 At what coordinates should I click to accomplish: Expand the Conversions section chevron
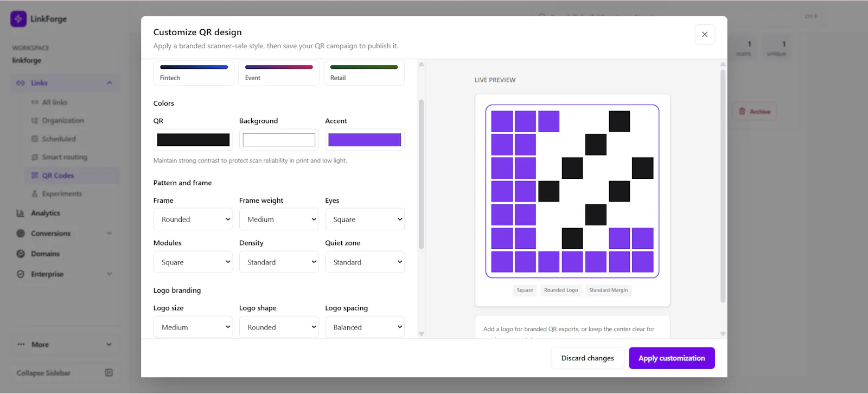point(110,233)
